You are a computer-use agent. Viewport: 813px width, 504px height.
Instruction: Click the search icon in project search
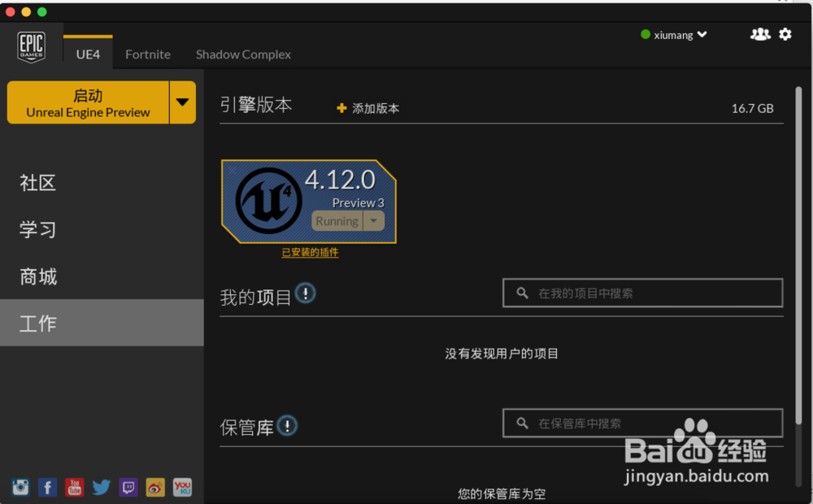(x=522, y=293)
